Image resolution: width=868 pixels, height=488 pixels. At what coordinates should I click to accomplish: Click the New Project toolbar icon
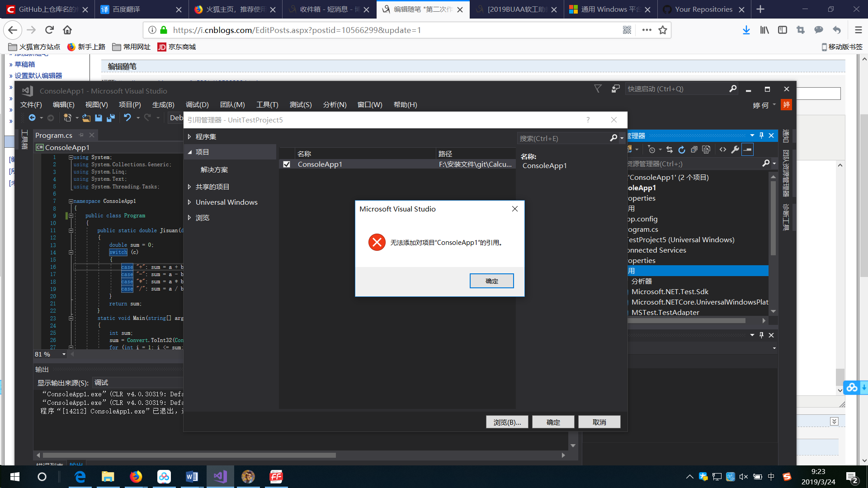tap(67, 118)
